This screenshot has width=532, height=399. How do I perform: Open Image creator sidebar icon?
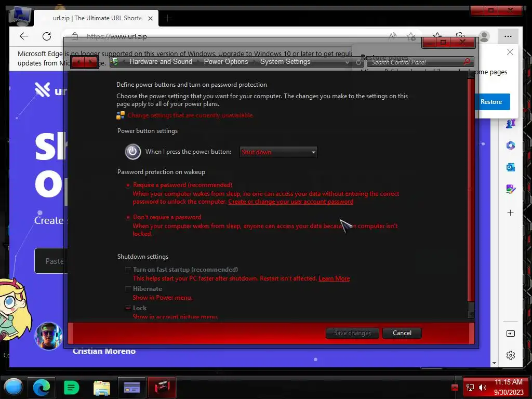[x=510, y=189]
